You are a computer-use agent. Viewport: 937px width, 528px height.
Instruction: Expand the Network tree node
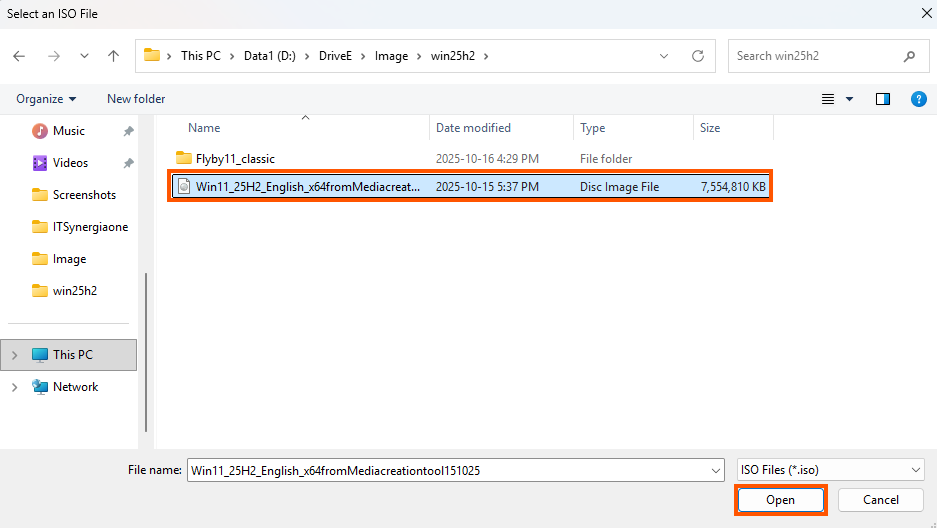pyautogui.click(x=15, y=387)
